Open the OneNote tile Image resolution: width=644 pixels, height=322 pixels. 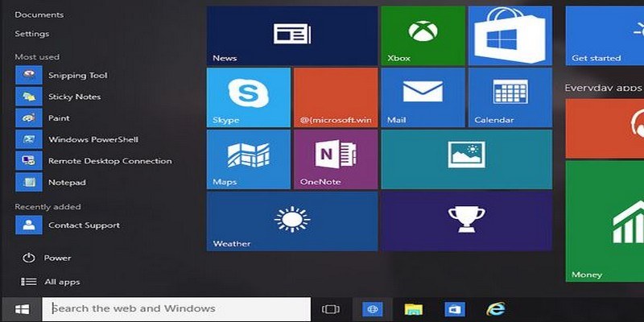coord(335,159)
